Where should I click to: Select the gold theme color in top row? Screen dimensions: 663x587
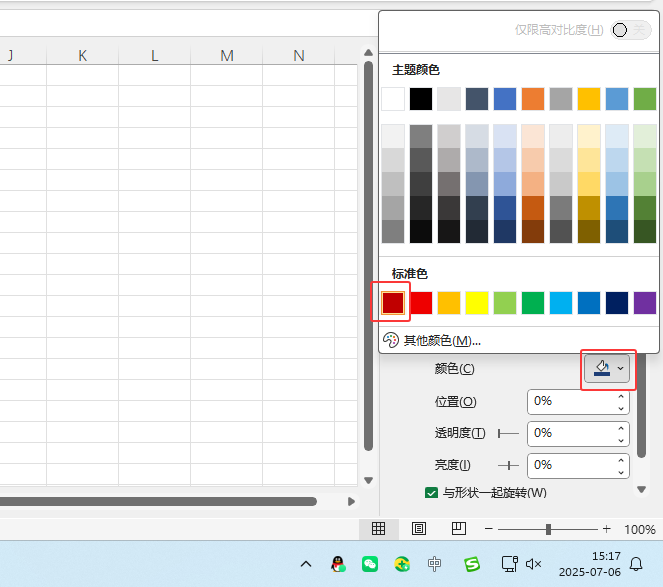click(589, 99)
